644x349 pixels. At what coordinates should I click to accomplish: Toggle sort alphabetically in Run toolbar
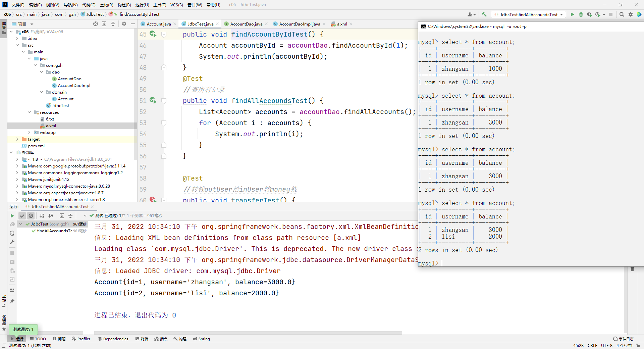click(x=42, y=216)
